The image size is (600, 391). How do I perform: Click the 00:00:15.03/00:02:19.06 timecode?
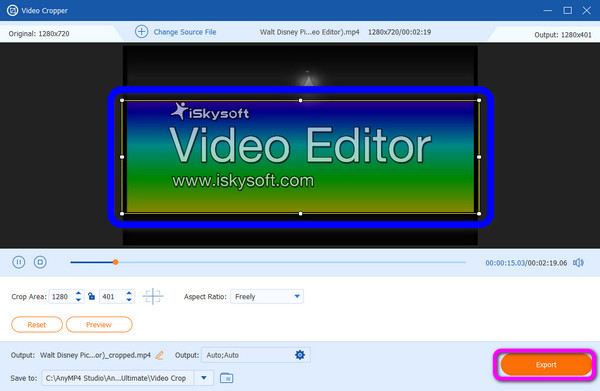click(x=526, y=263)
